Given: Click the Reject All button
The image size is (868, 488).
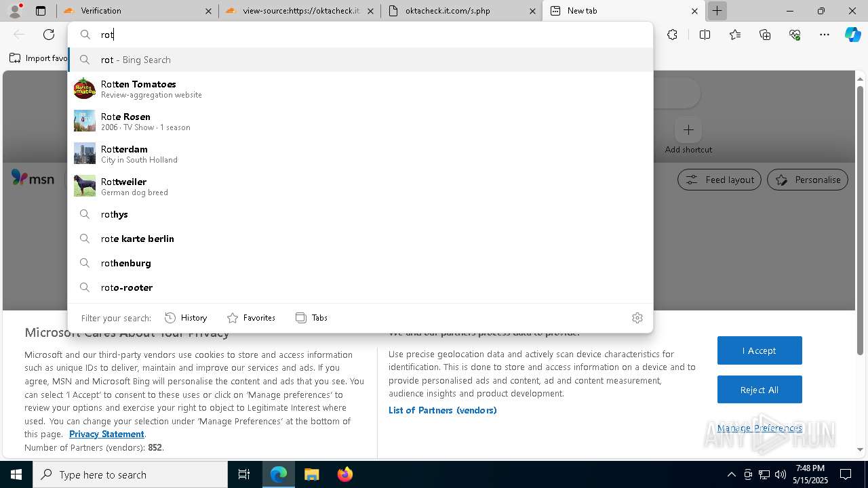Looking at the screenshot, I should (759, 390).
